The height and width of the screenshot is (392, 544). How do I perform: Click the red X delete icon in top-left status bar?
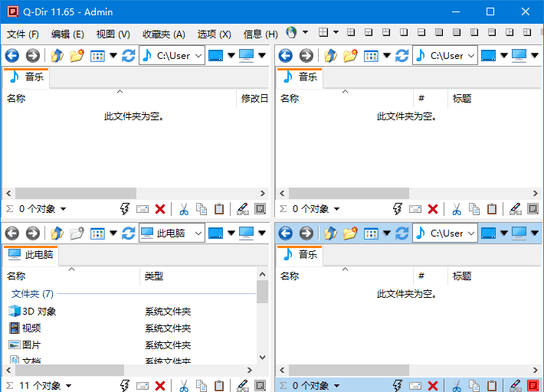pos(160,209)
